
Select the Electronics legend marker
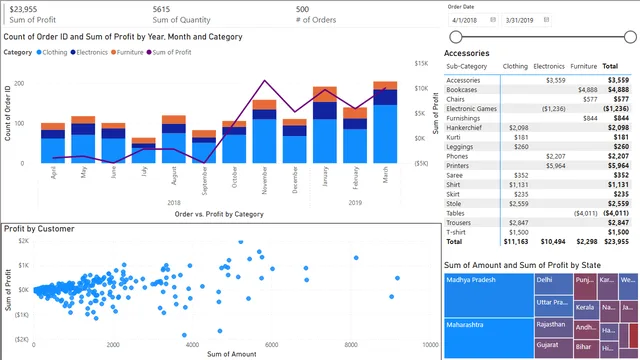[73, 52]
